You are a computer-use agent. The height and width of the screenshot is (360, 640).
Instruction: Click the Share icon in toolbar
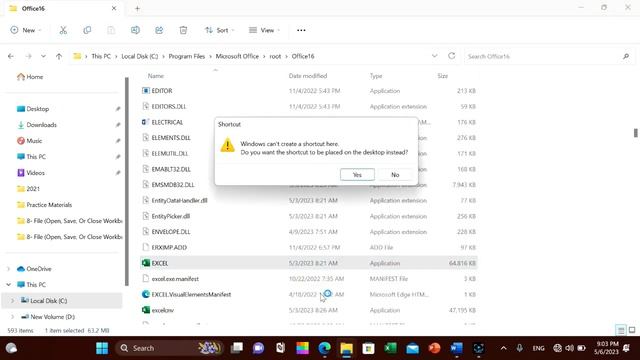pyautogui.click(x=159, y=30)
